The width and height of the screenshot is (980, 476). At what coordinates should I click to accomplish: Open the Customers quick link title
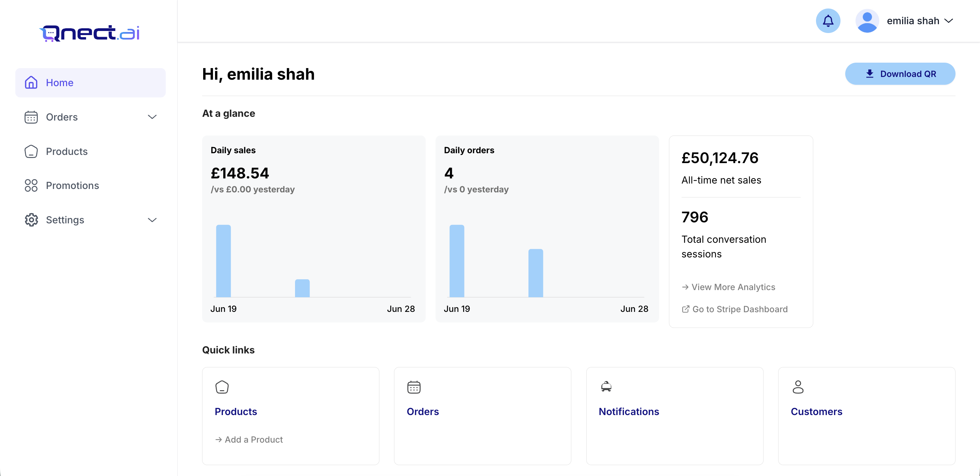click(816, 412)
